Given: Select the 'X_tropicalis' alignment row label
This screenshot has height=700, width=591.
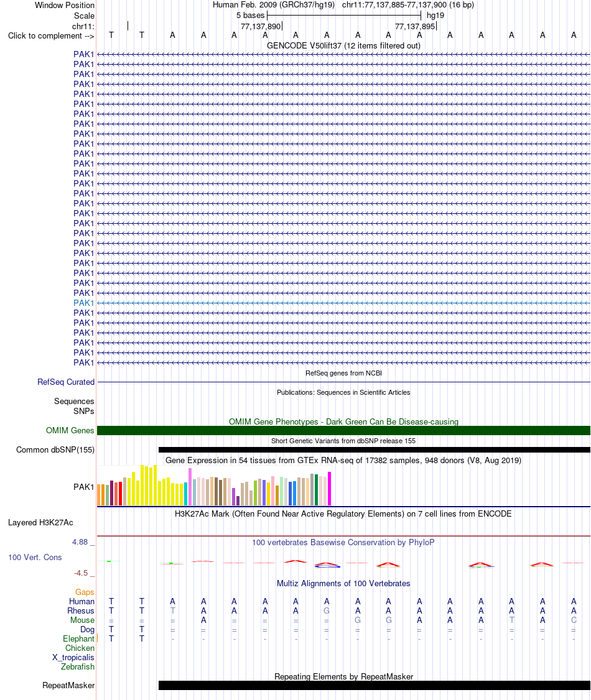Looking at the screenshot, I should 73,658.
